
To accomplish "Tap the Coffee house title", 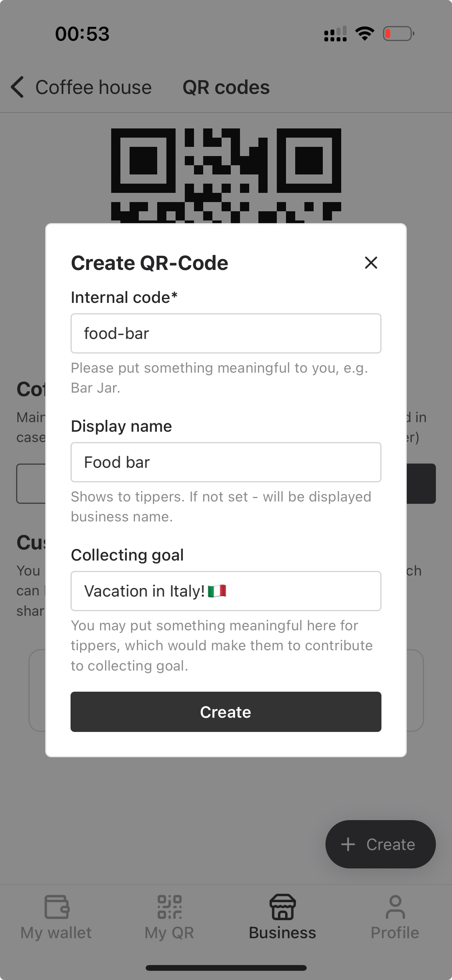I will click(x=93, y=87).
